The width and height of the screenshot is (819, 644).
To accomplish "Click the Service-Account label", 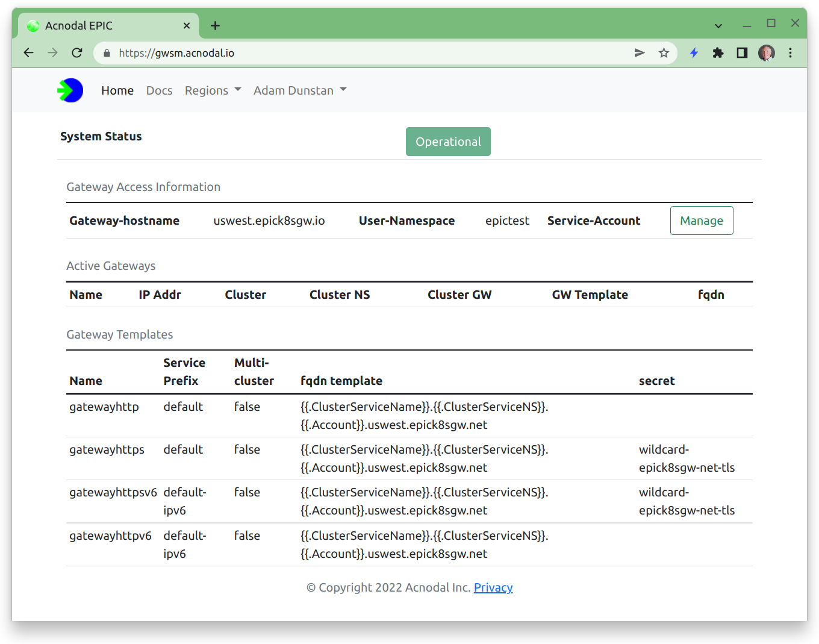I will point(594,220).
